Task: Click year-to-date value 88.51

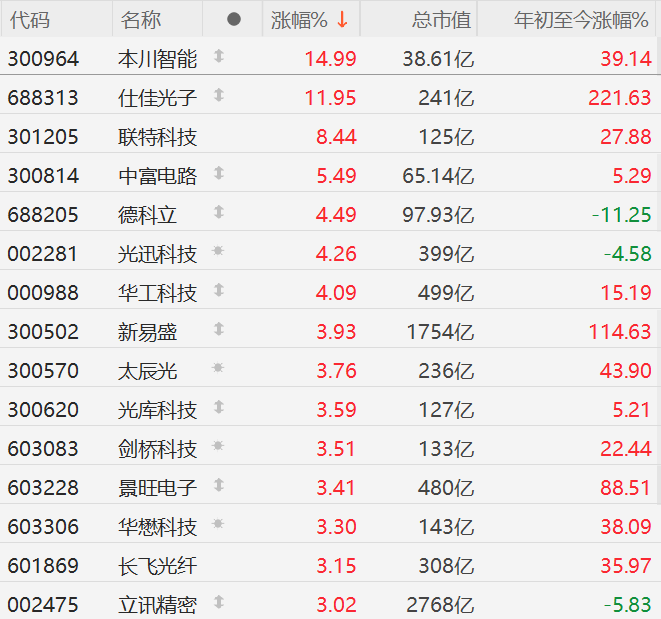Action: pyautogui.click(x=626, y=488)
